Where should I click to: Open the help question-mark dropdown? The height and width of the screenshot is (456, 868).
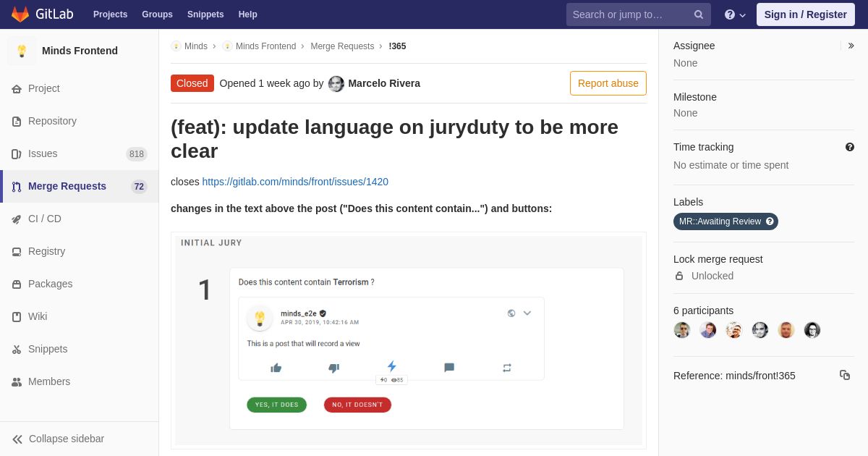coord(735,14)
